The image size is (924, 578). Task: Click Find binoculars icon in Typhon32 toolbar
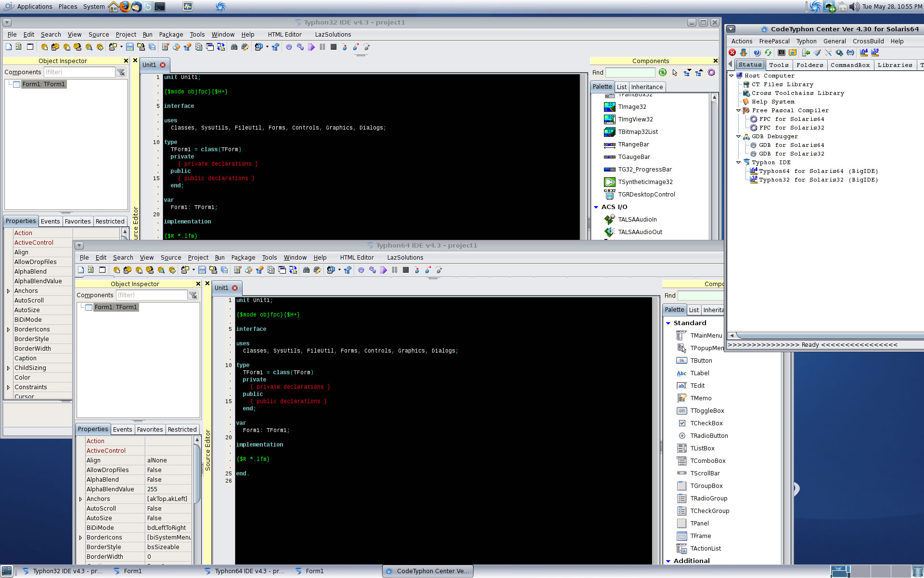(234, 47)
